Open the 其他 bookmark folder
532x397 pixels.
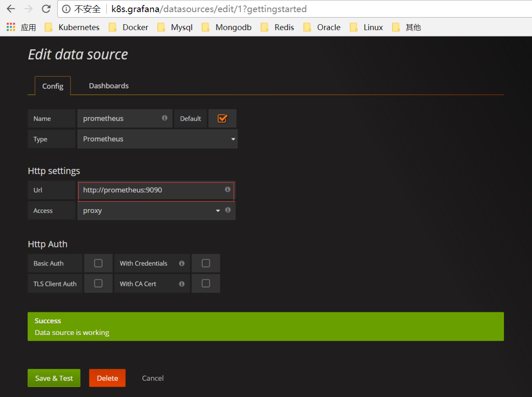pyautogui.click(x=406, y=27)
